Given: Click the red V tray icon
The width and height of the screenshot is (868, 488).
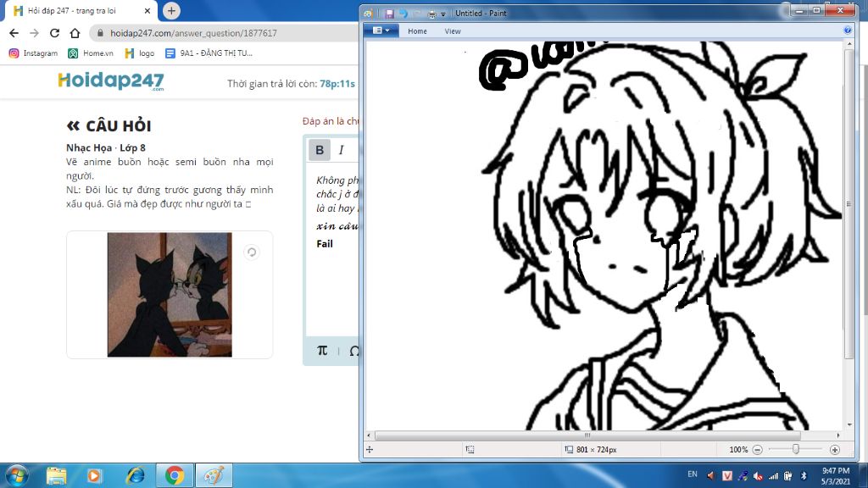Looking at the screenshot, I should (x=727, y=476).
